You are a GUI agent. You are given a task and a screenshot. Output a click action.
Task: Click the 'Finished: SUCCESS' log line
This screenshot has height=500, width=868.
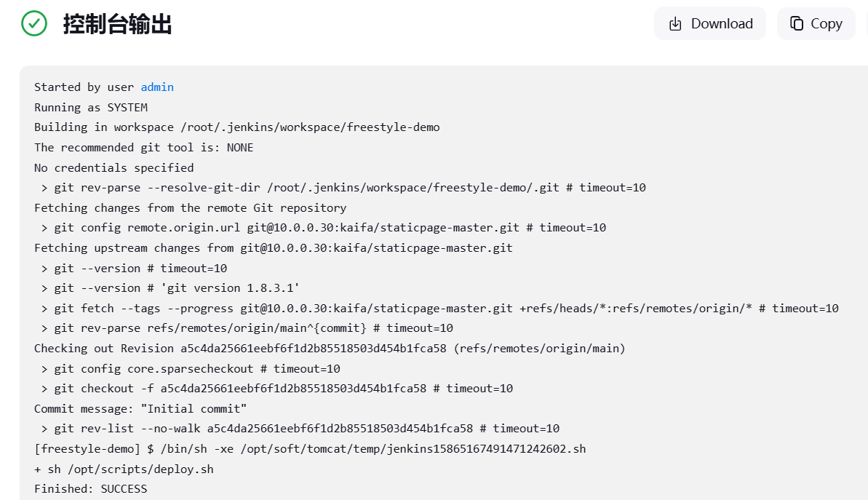90,489
